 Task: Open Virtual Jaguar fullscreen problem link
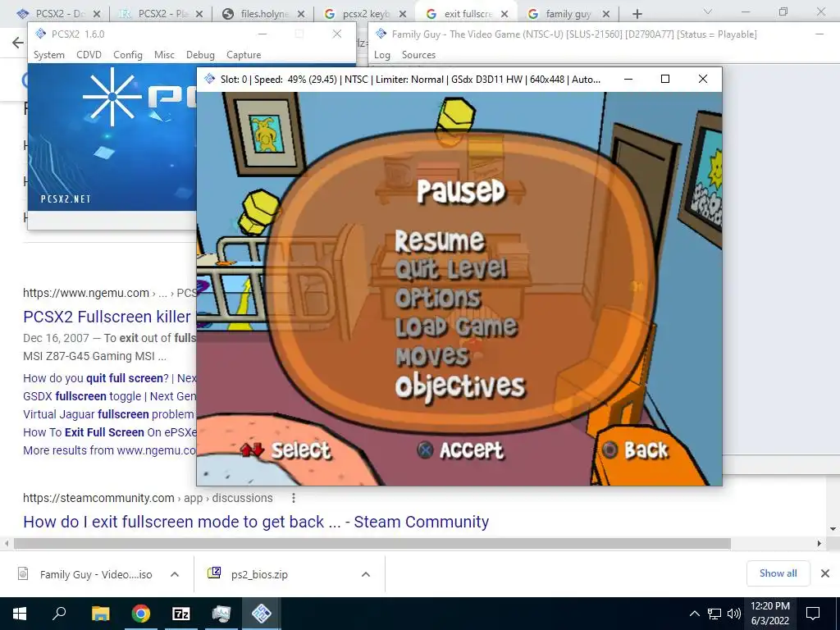pos(108,414)
